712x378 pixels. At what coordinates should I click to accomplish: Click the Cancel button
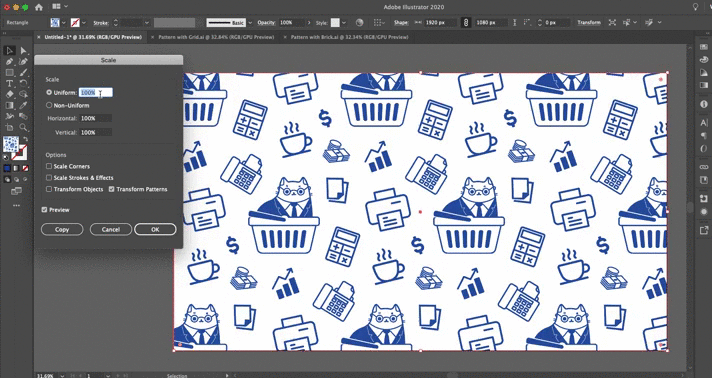pyautogui.click(x=111, y=229)
